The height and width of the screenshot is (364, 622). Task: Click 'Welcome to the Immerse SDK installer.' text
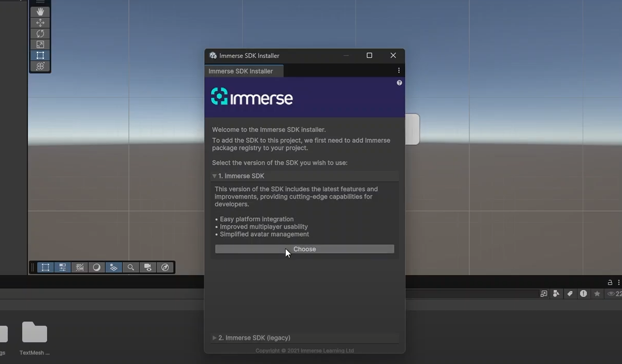click(269, 130)
